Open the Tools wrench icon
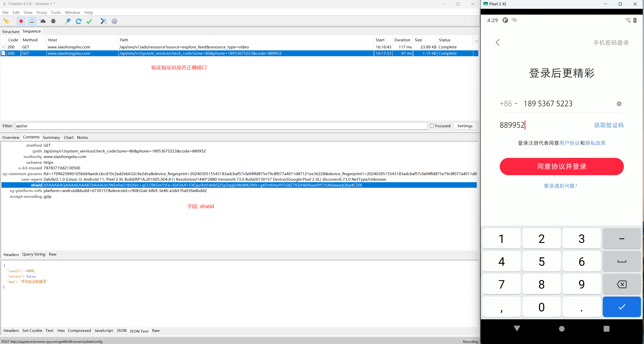The image size is (644, 344). pos(104,21)
